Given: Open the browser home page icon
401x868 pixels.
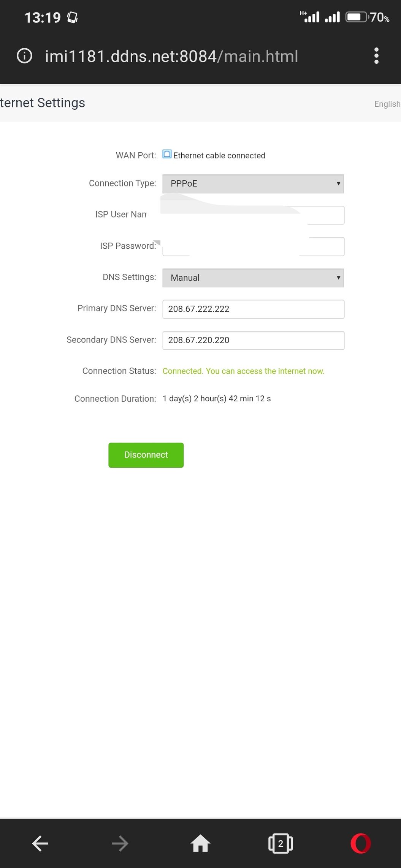Looking at the screenshot, I should (200, 843).
